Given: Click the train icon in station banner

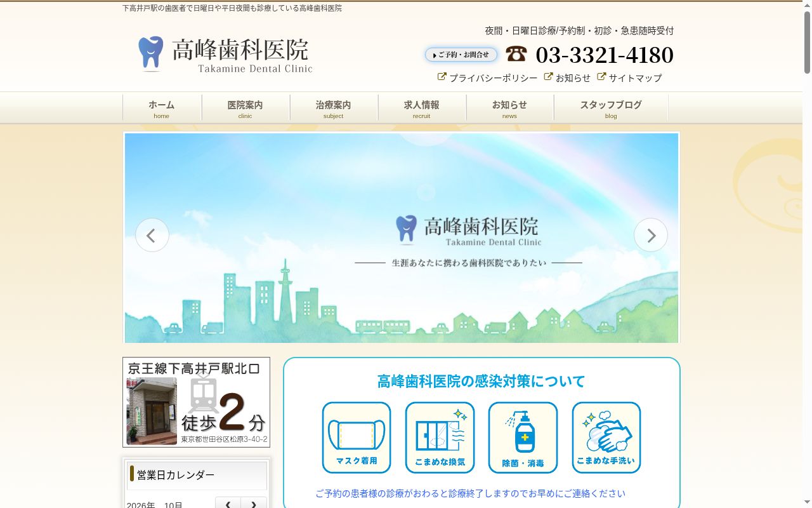Looking at the screenshot, I should [x=203, y=394].
